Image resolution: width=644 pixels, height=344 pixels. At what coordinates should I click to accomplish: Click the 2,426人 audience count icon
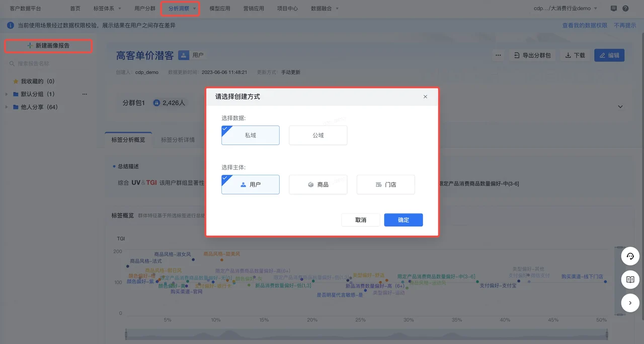click(x=156, y=103)
